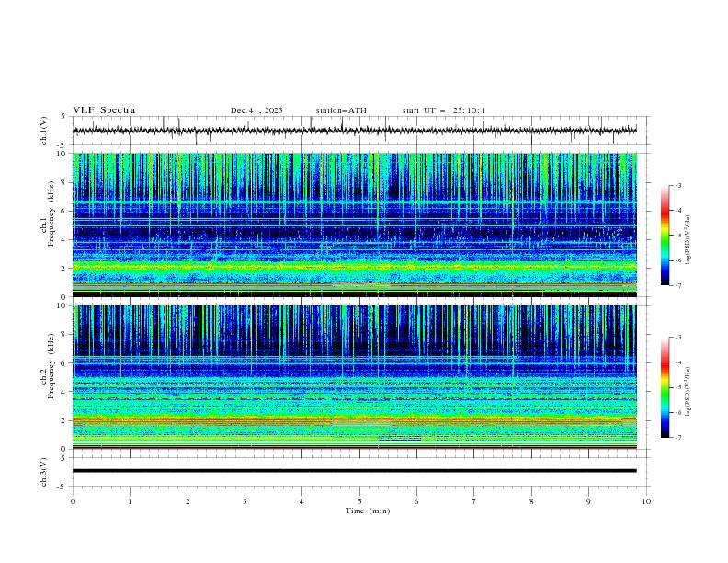728x563 pixels.
Task: Click the ch.2 colorbar 'log(PSD)(V²/Hz)' label
Action: [x=688, y=392]
